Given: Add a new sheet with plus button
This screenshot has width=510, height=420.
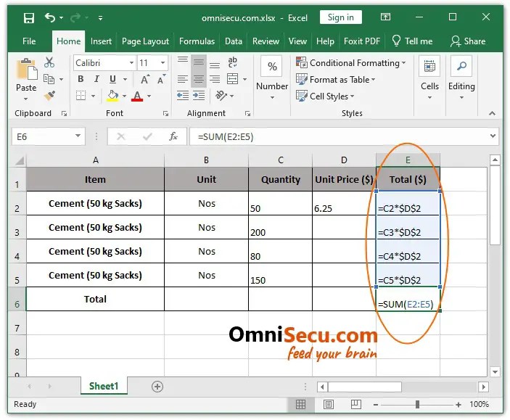Looking at the screenshot, I should [x=157, y=387].
